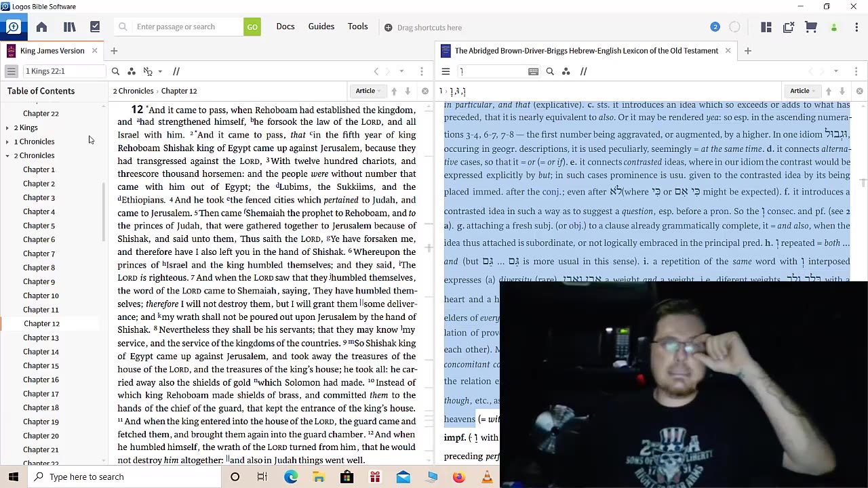Screen dimensions: 868x488
Task: Close the Lexicon locator bar
Action: (860, 91)
